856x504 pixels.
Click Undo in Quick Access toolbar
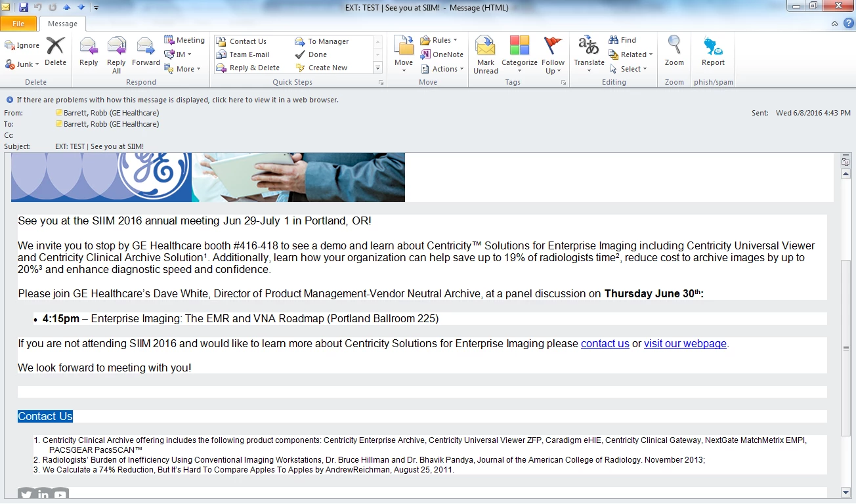38,7
